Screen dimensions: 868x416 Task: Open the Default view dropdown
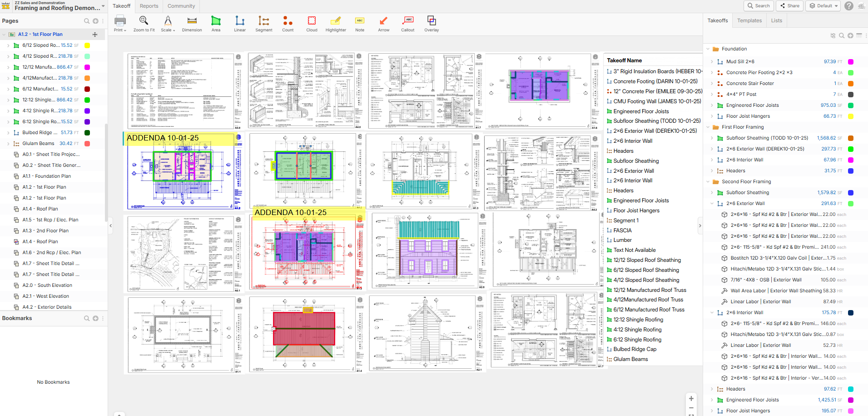(823, 6)
